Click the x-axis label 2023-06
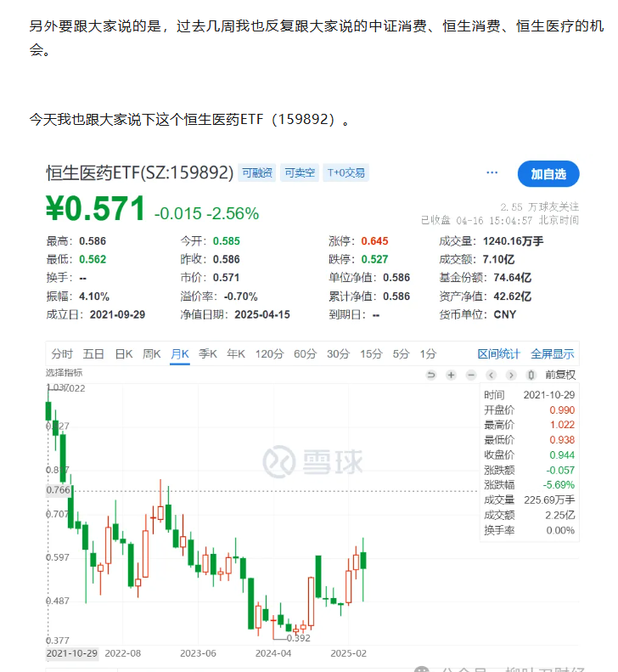 [x=198, y=653]
